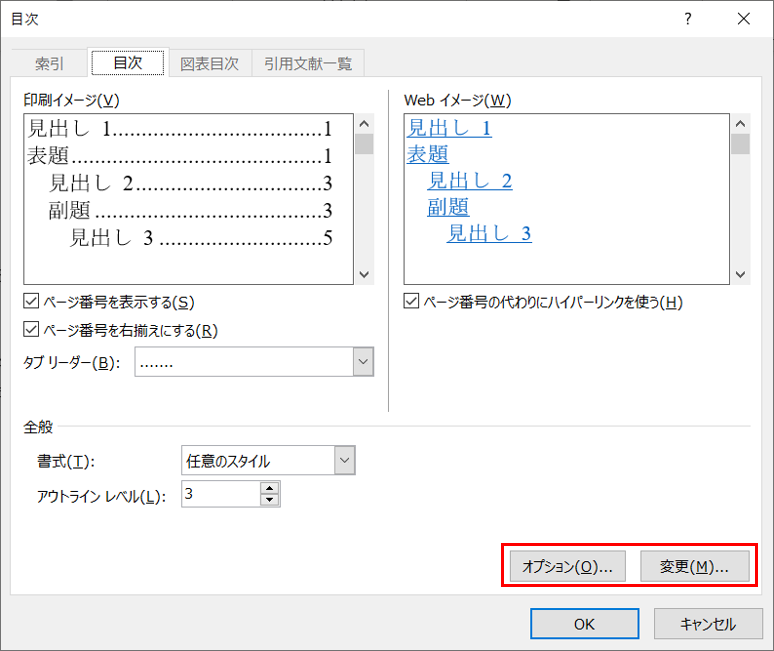The height and width of the screenshot is (651, 774).
Task: Click the アウトライン レベル input field
Action: coord(221,494)
